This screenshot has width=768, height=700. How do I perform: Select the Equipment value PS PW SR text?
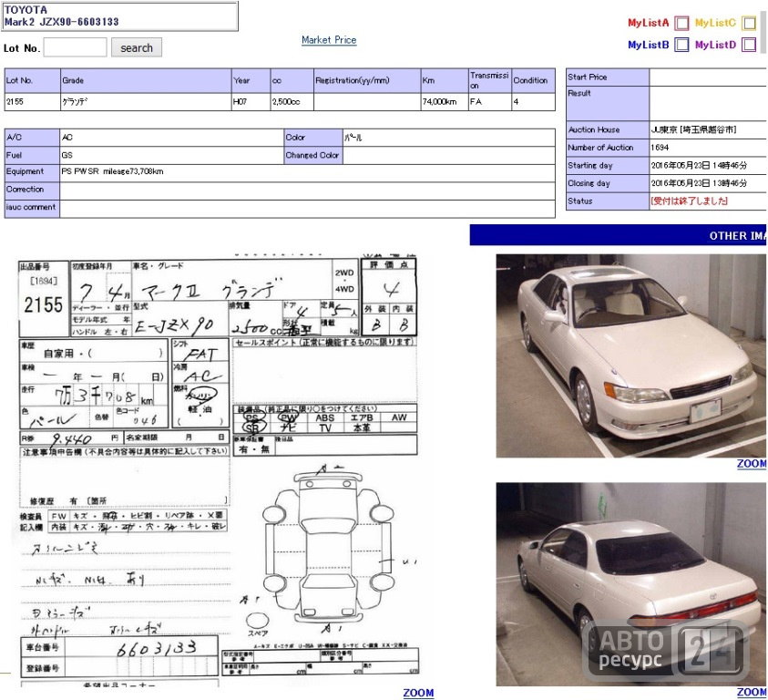click(x=80, y=171)
